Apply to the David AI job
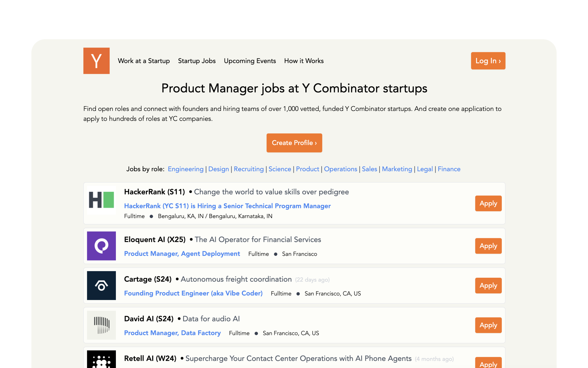588x368 pixels. (488, 325)
